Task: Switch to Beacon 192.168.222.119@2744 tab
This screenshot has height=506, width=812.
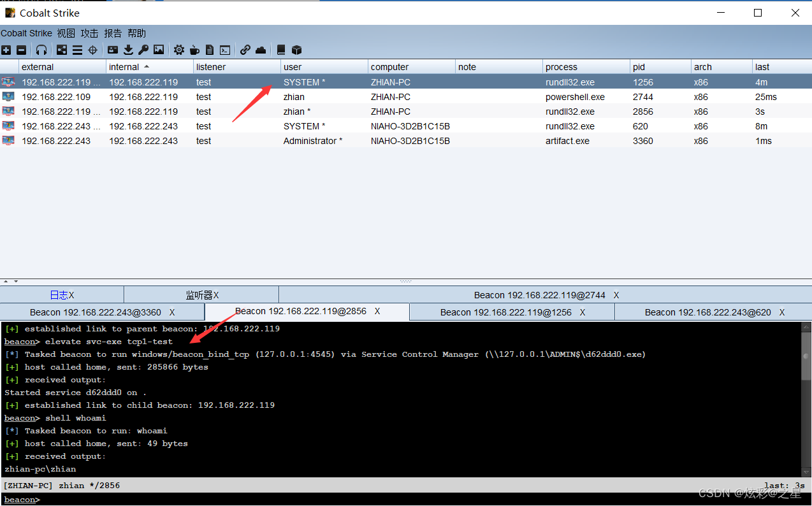Action: coord(545,295)
